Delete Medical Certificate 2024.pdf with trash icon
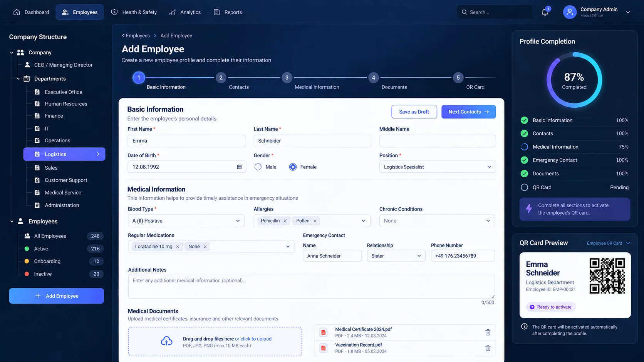This screenshot has height=362, width=644. (x=488, y=332)
